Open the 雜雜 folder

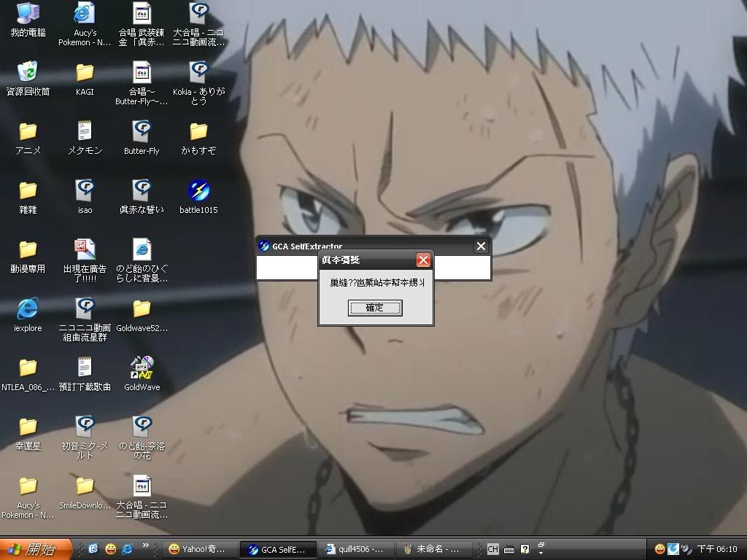pyautogui.click(x=28, y=197)
